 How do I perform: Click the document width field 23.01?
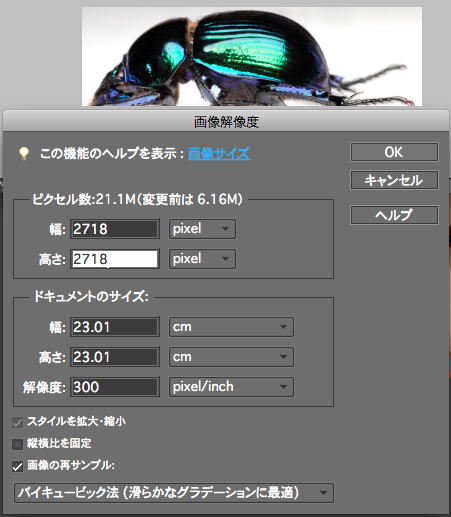click(x=115, y=327)
